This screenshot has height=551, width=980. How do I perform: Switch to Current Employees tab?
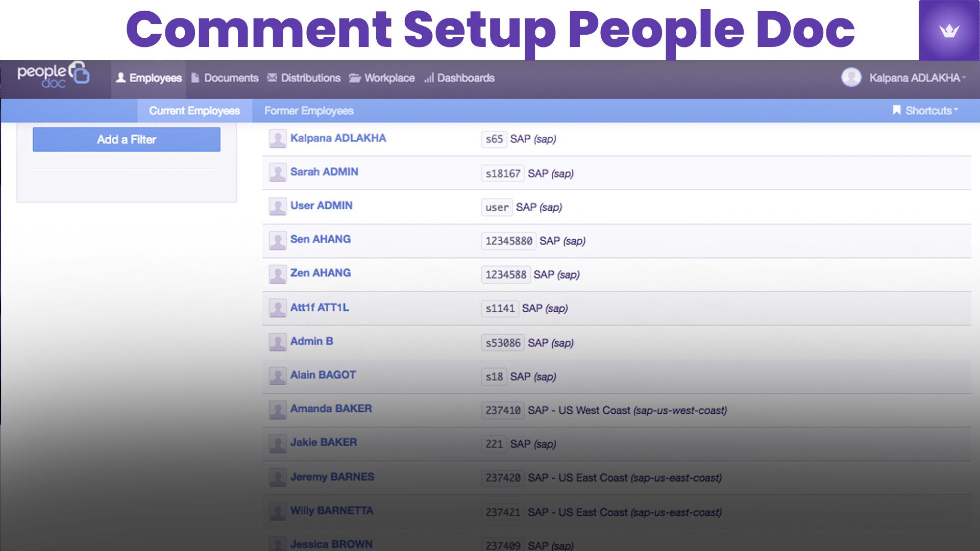coord(194,111)
